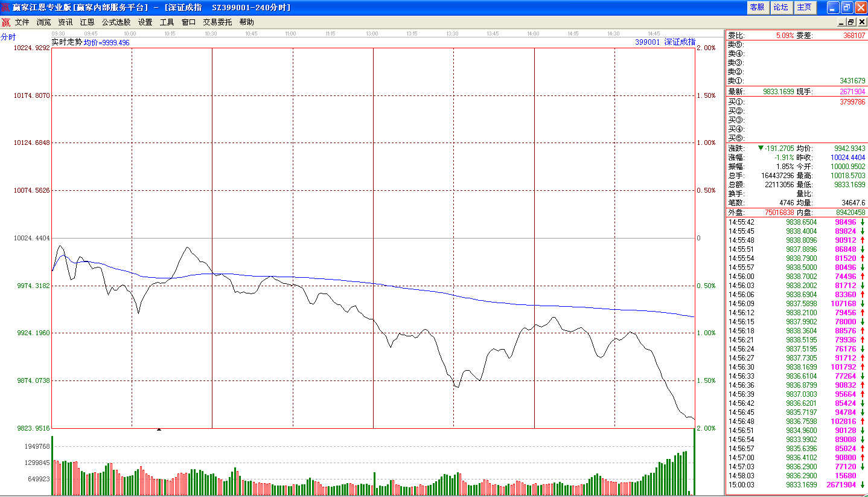Click the 总手 164437296 value
Viewport: 868px width, 497px height.
[x=777, y=176]
